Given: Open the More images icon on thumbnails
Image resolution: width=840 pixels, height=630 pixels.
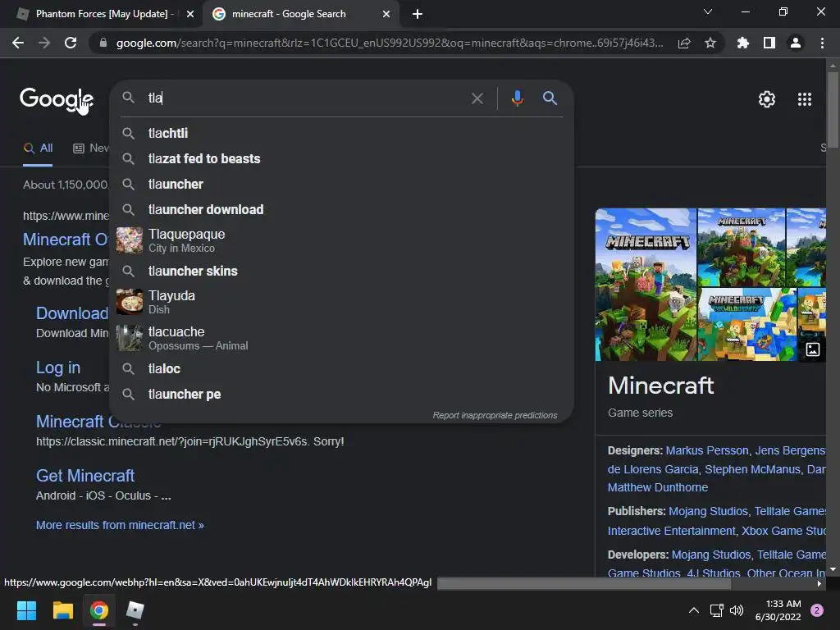Looking at the screenshot, I should coord(812,349).
